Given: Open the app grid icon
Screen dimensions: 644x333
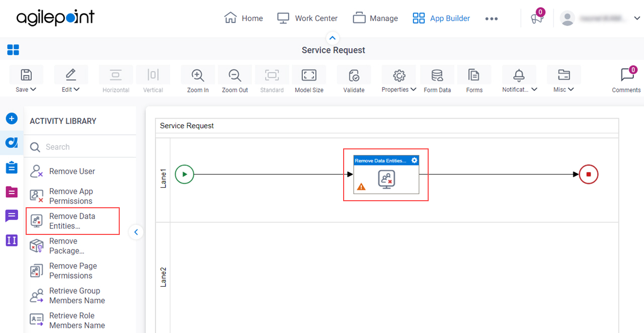Looking at the screenshot, I should [13, 50].
